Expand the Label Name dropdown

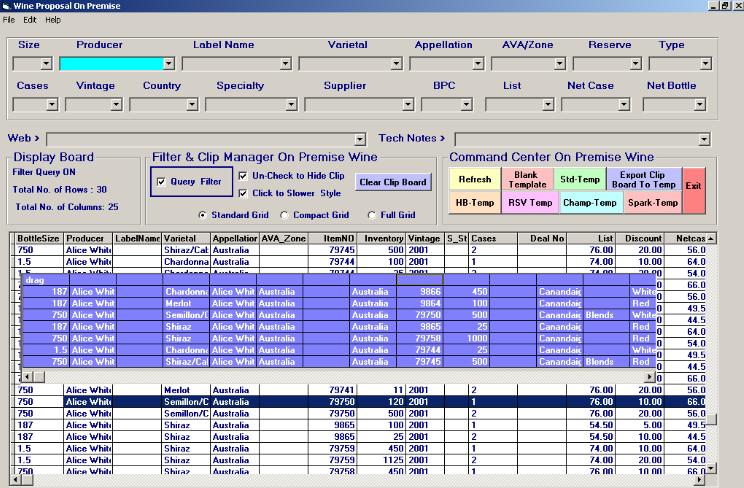click(x=285, y=64)
